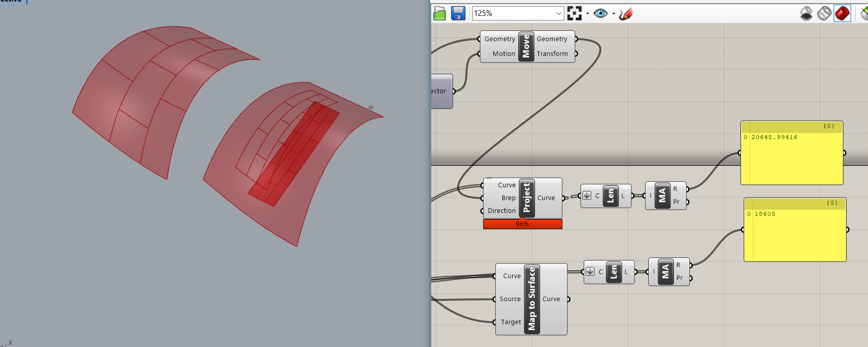Click flatten icon on Len after Map to Surface
The height and width of the screenshot is (347, 868).
pyautogui.click(x=590, y=272)
